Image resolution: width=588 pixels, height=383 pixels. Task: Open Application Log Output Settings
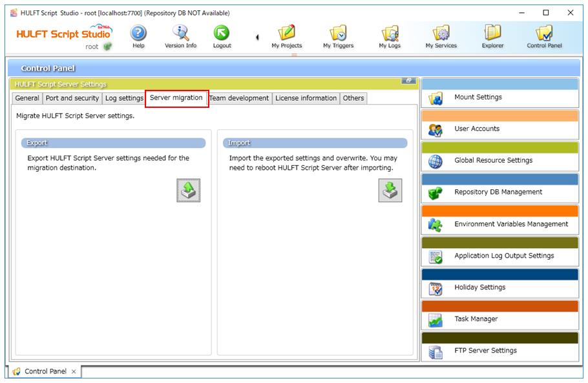(500, 251)
